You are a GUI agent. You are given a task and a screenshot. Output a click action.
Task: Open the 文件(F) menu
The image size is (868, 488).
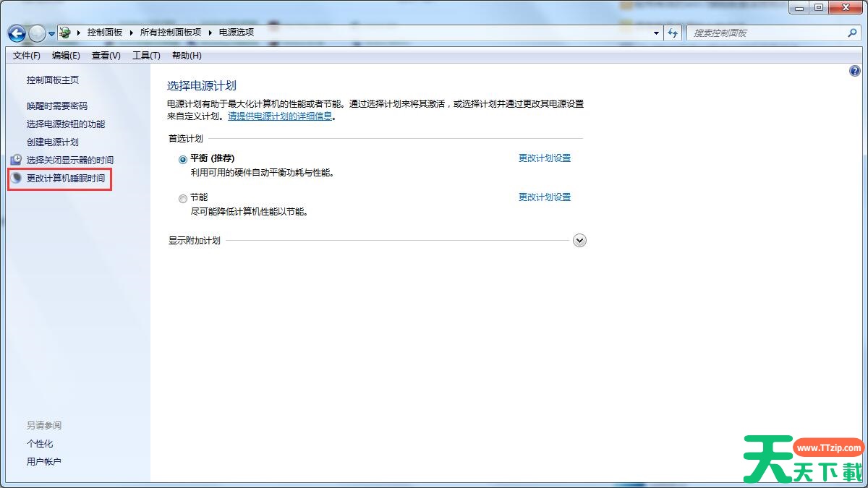(x=27, y=56)
